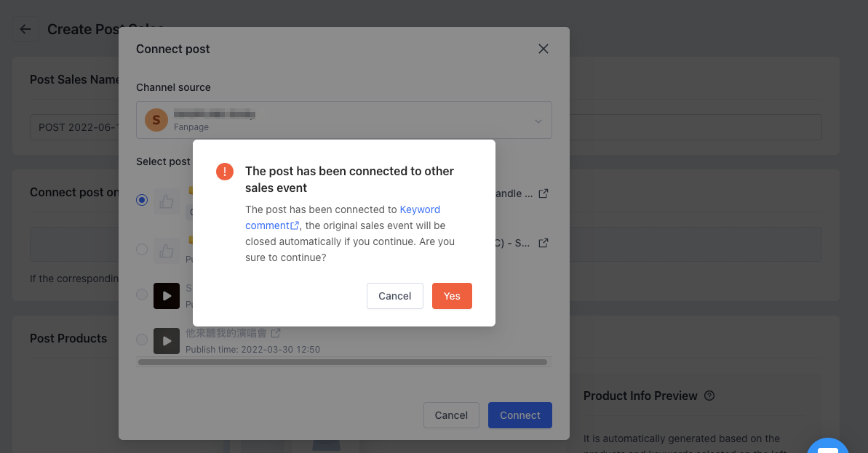The height and width of the screenshot is (453, 868).
Task: Click the blue Connect button
Action: 519,415
